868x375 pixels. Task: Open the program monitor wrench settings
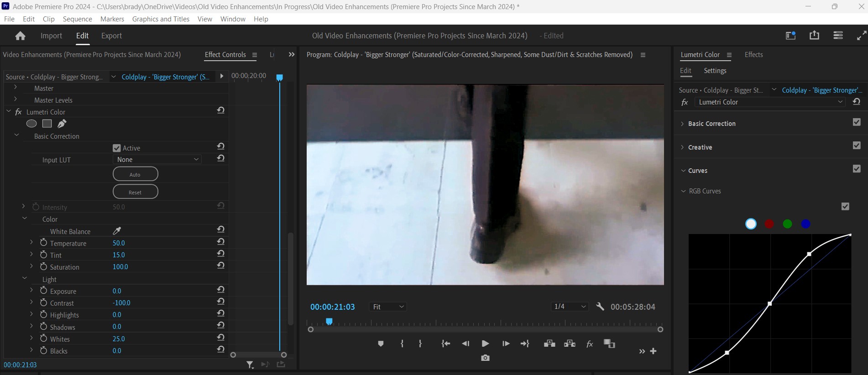[x=600, y=307]
